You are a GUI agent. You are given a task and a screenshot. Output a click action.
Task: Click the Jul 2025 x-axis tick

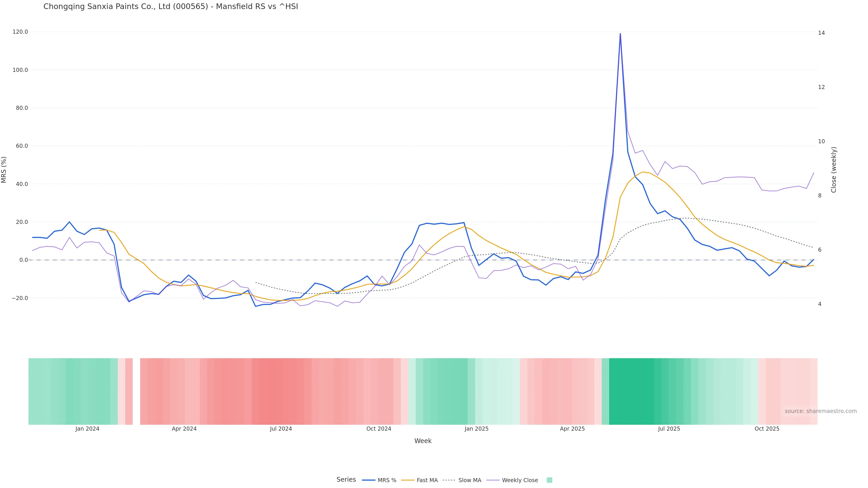pos(669,429)
